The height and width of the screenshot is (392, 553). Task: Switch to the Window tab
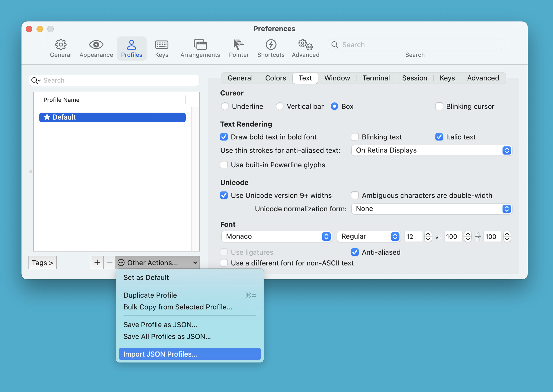point(337,78)
